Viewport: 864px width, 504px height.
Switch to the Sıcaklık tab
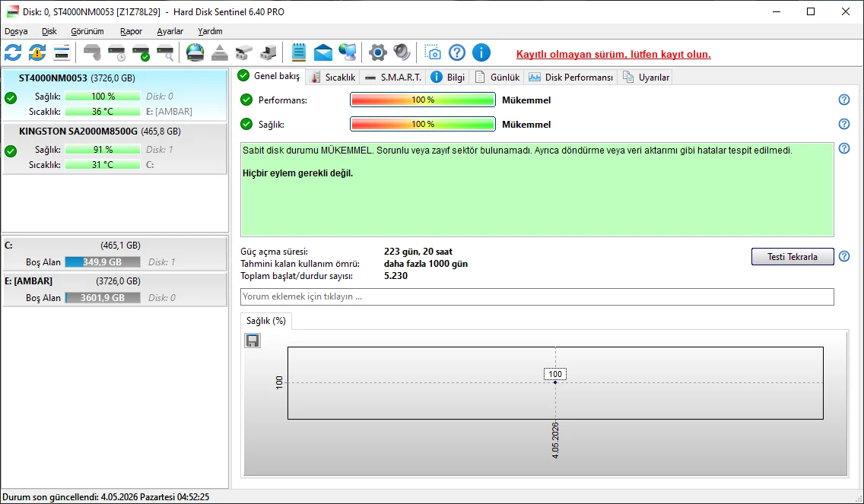tap(333, 77)
